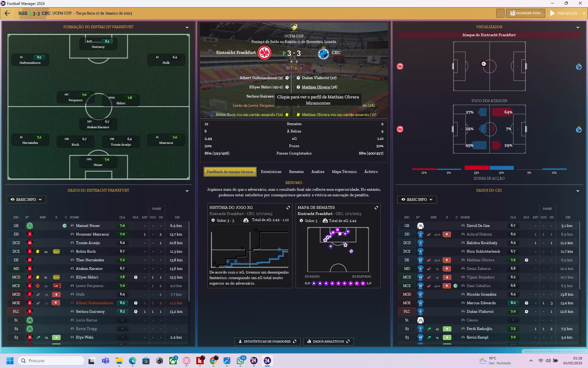Select Neuer on the formation pitch
The image size is (588, 368).
pyautogui.click(x=98, y=162)
